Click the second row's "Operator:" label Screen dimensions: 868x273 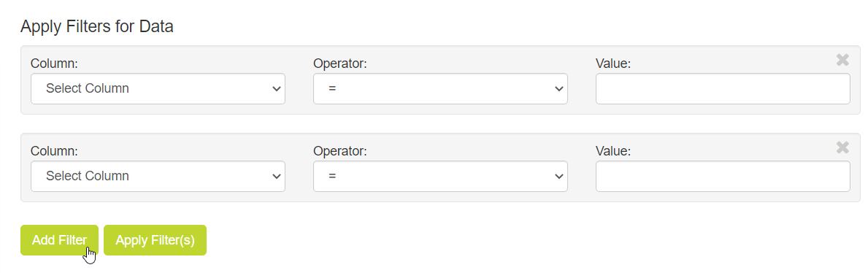pos(340,151)
